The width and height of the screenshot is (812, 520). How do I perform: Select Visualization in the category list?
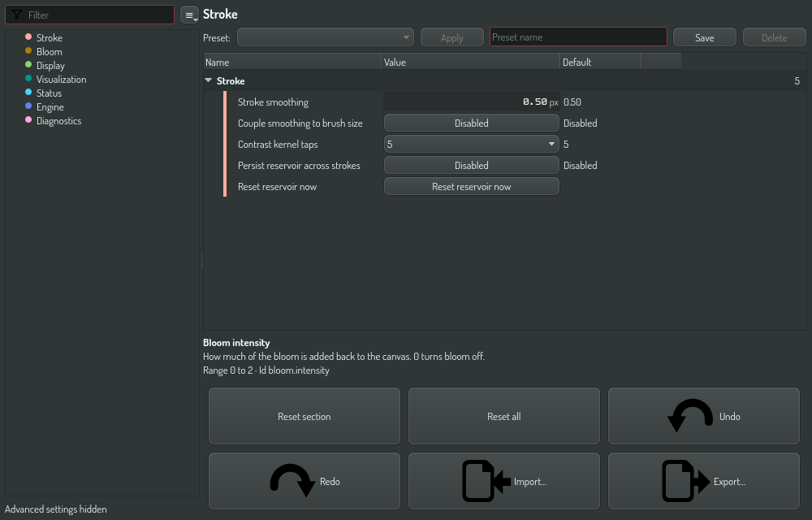pyautogui.click(x=61, y=80)
